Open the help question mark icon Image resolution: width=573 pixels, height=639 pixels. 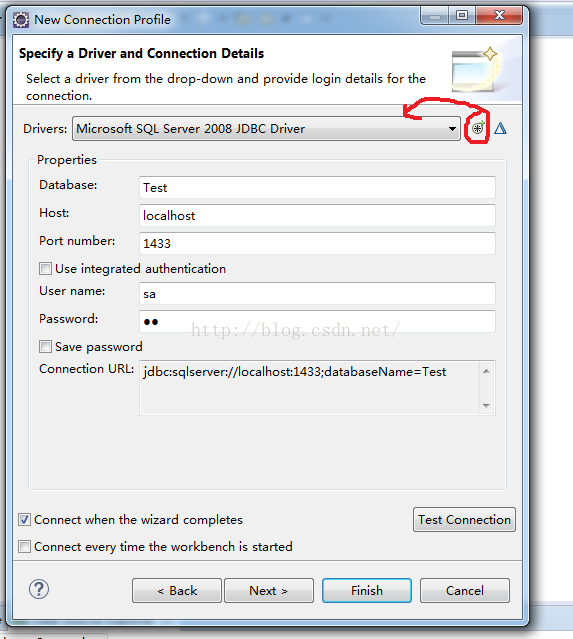tap(39, 589)
